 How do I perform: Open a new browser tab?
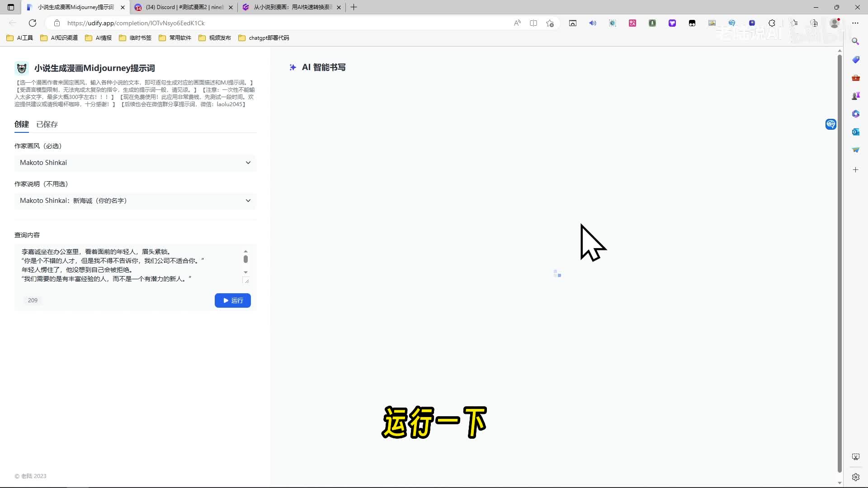point(354,7)
